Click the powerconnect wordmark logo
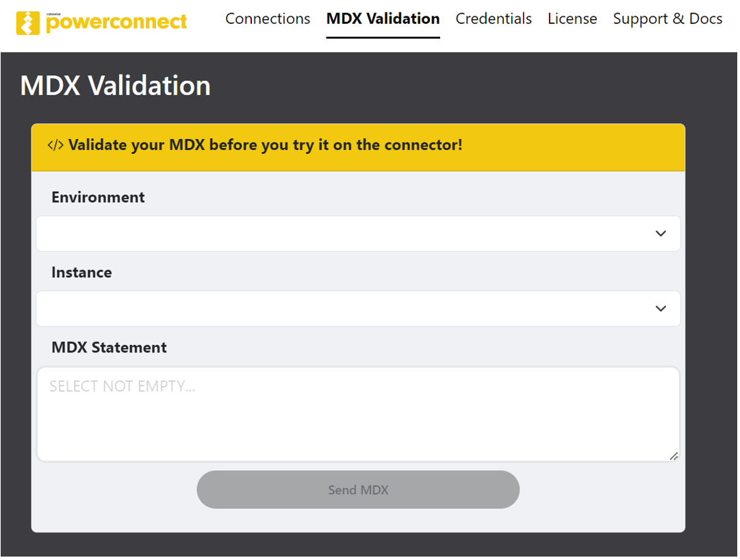This screenshot has width=740, height=560. [116, 22]
